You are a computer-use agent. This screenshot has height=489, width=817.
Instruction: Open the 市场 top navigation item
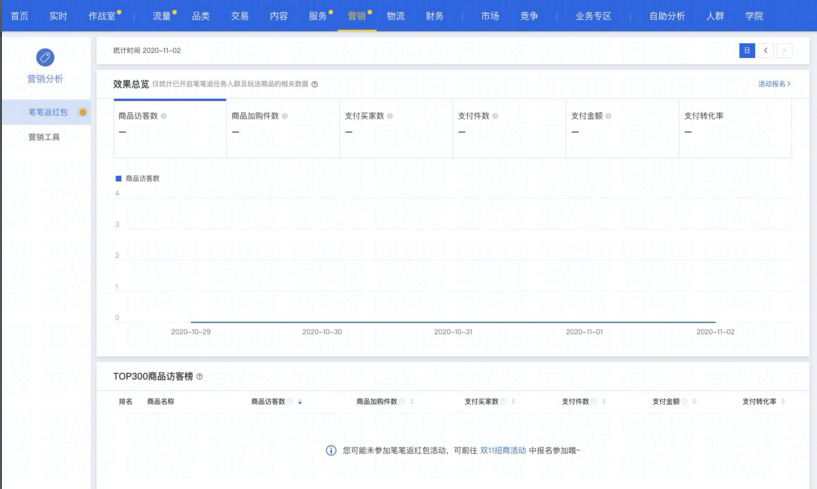[x=490, y=16]
